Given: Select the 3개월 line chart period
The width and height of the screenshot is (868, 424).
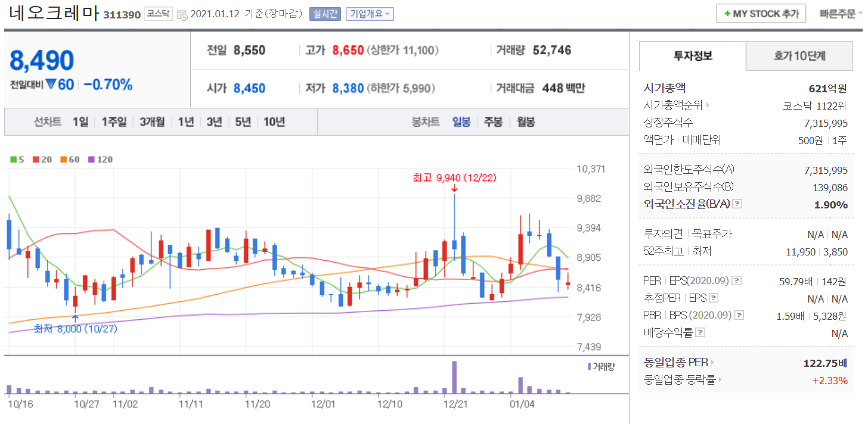Looking at the screenshot, I should pos(152,122).
